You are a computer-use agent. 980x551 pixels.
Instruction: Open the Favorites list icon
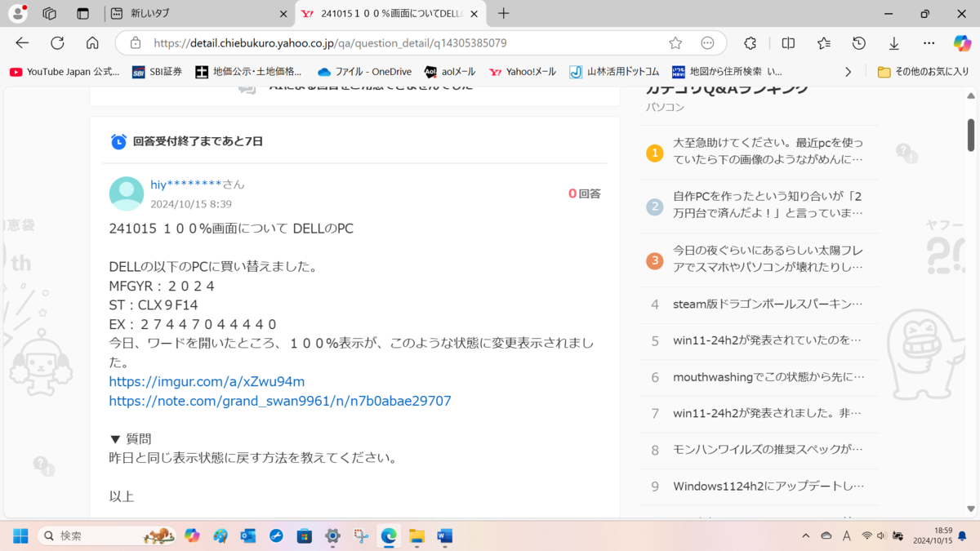823,43
